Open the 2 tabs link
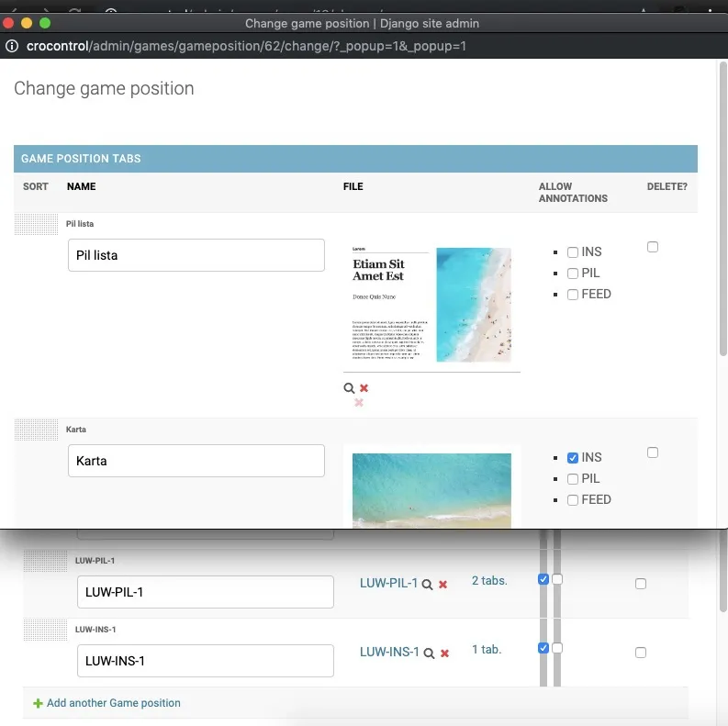Viewport: 728px width, 726px height. pyautogui.click(x=489, y=581)
